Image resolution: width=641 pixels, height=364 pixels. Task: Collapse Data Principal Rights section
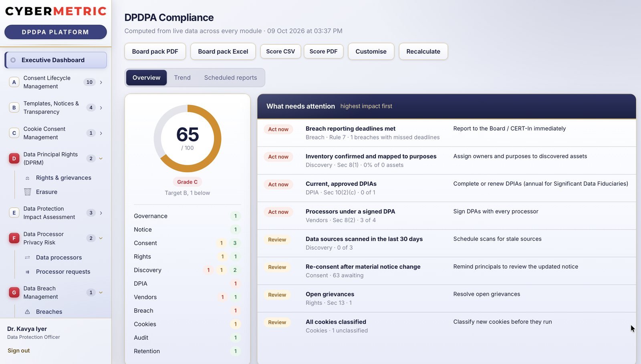click(101, 159)
